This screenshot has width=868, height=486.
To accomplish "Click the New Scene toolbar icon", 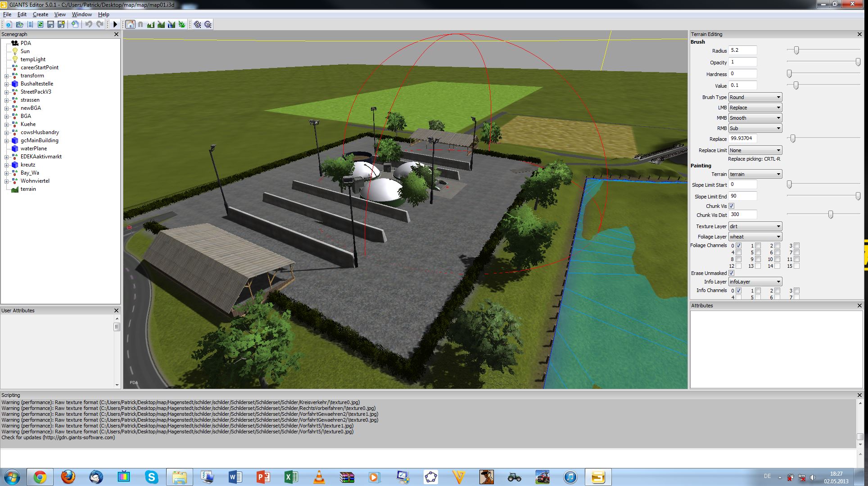I will [9, 24].
